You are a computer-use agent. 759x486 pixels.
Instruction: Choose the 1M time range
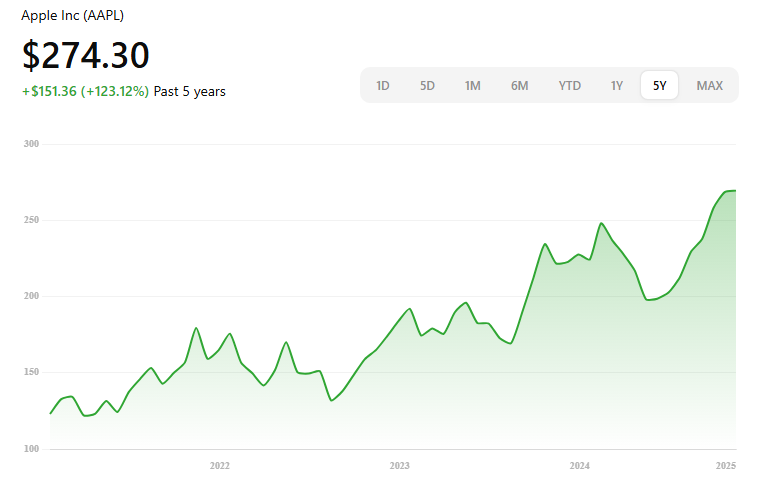click(x=472, y=86)
